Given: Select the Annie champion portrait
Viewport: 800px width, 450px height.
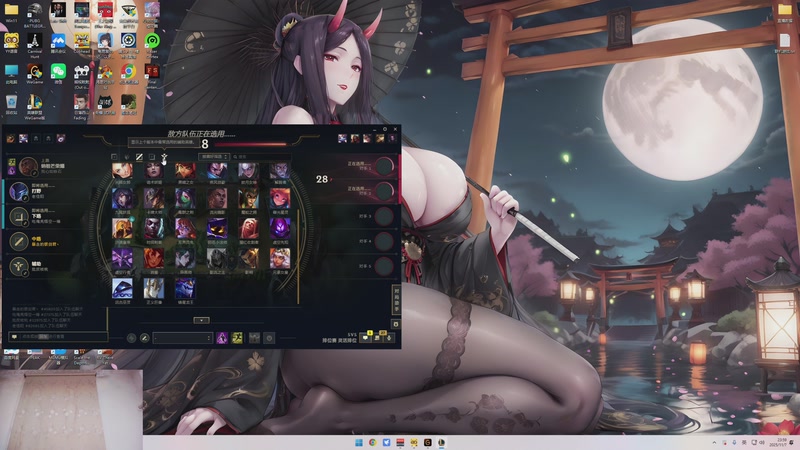Looking at the screenshot, I should point(185,170).
